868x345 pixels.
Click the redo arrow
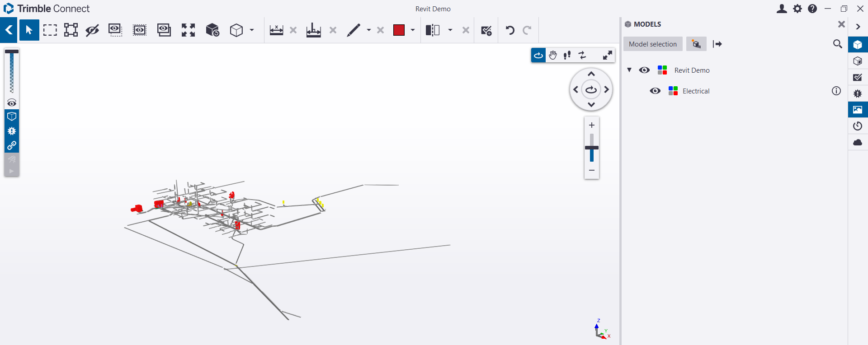(527, 30)
